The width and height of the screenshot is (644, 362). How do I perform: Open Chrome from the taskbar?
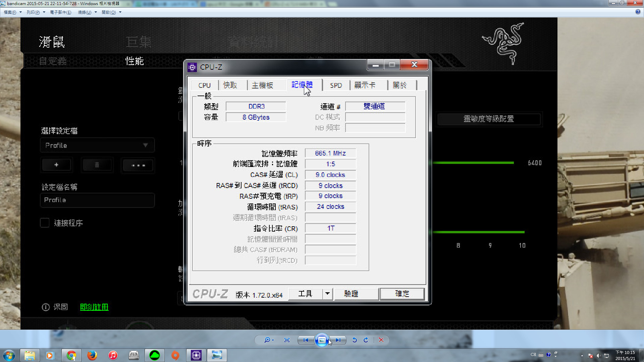point(71,355)
